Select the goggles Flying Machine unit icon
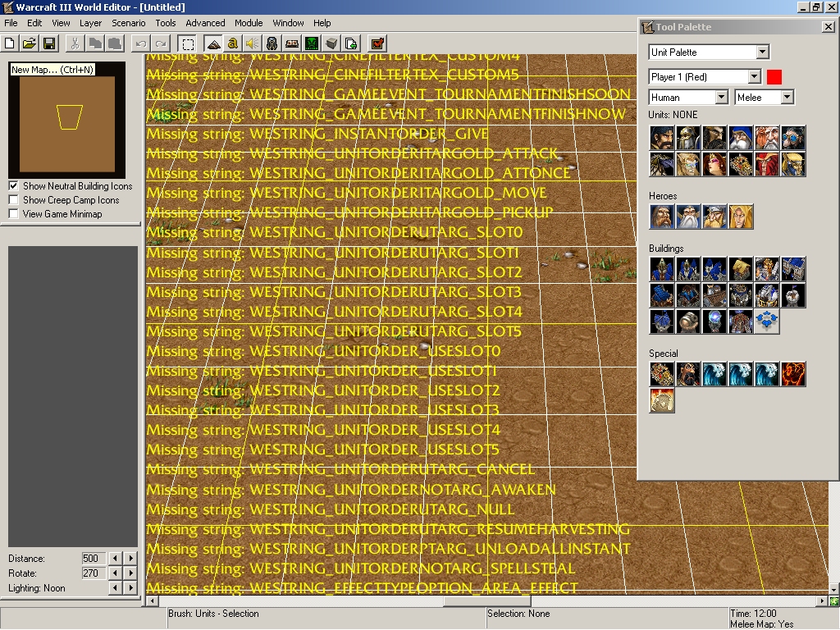The width and height of the screenshot is (840, 630). click(x=793, y=138)
